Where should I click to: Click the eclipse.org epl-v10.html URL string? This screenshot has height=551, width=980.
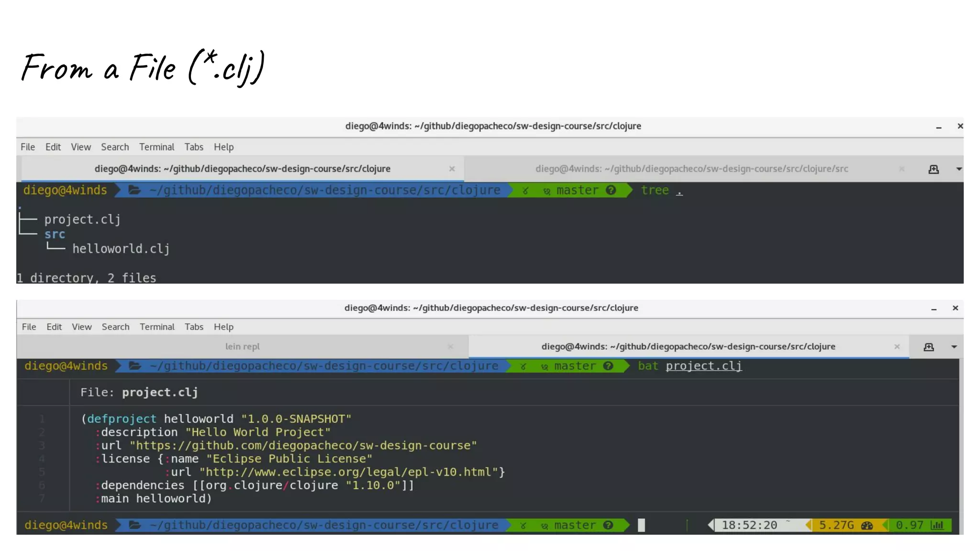(349, 472)
